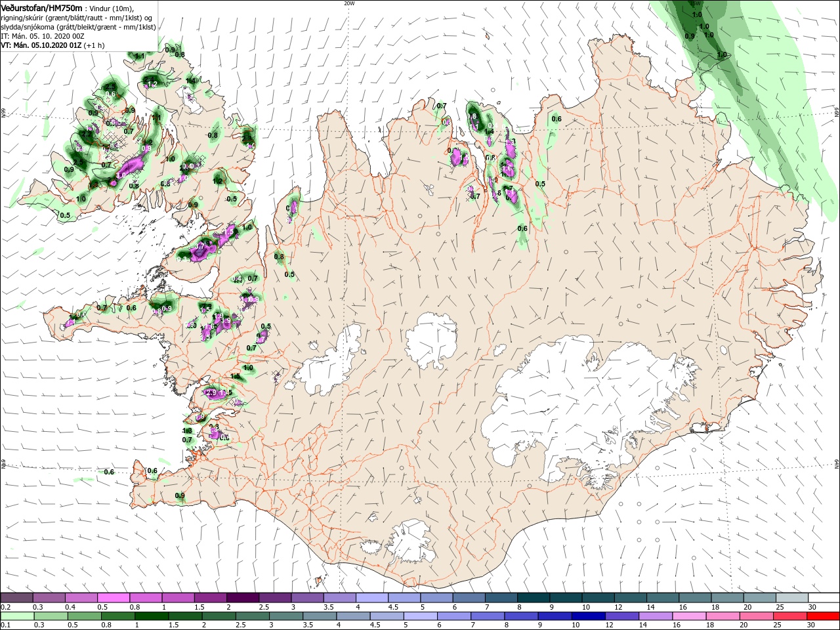The height and width of the screenshot is (630, 840).
Task: Click the snow scale swatch between 6 and 7
Action: 468,598
